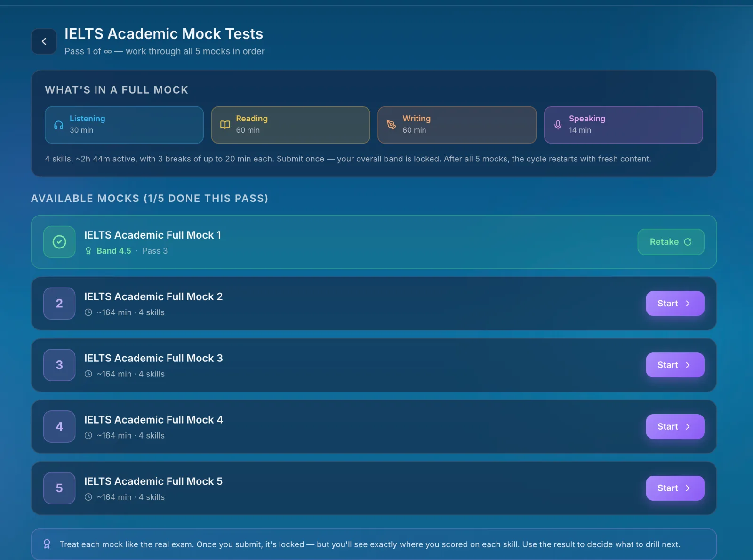Click the 'IELTS Academic Full Mock 2' title
This screenshot has height=560, width=753.
coord(153,296)
